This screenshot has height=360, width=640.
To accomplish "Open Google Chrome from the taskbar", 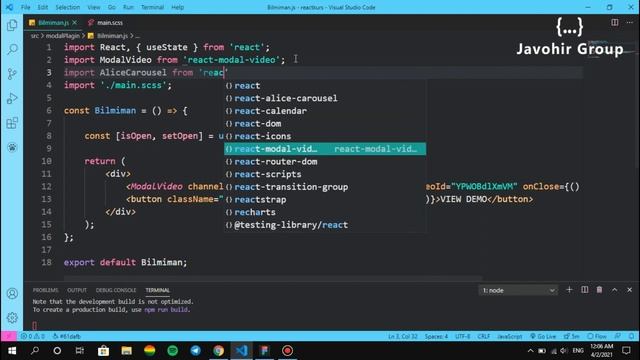I will [x=218, y=351].
